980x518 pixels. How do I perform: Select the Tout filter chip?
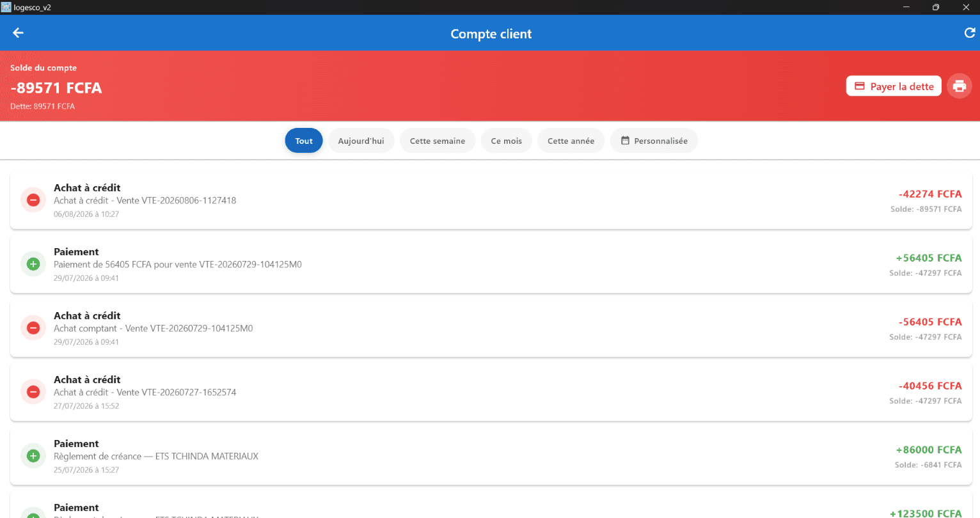pos(304,141)
